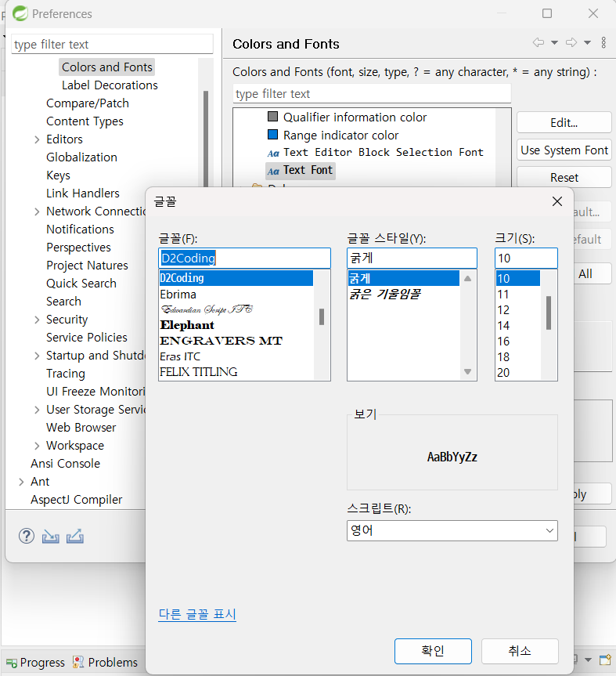Expand the Startup and Shutdown node
The image size is (616, 676).
pyautogui.click(x=37, y=356)
